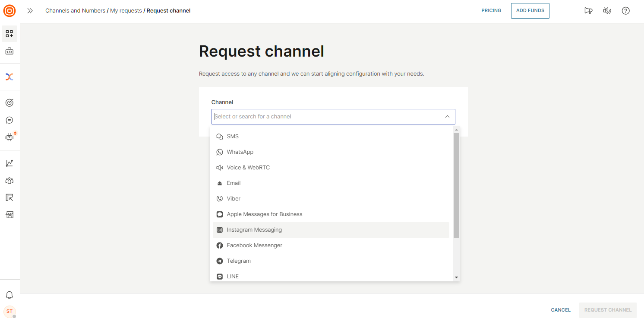Pick Telegram channel option
The height and width of the screenshot is (325, 644).
click(331, 261)
